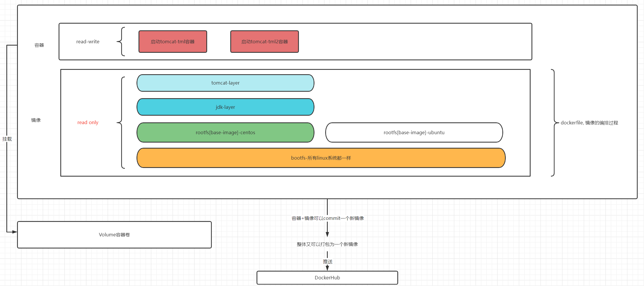The width and height of the screenshot is (644, 286).
Task: Click the right brace beside dockerfile text
Action: pos(555,123)
